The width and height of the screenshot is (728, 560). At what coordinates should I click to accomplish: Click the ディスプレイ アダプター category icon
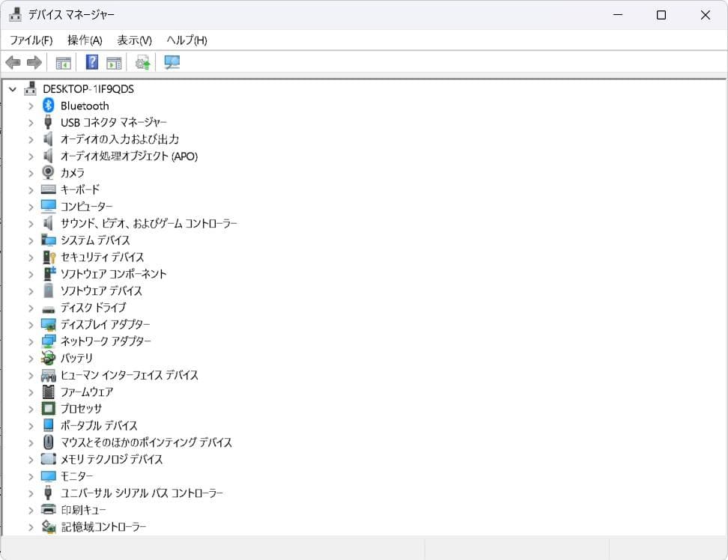click(x=48, y=324)
